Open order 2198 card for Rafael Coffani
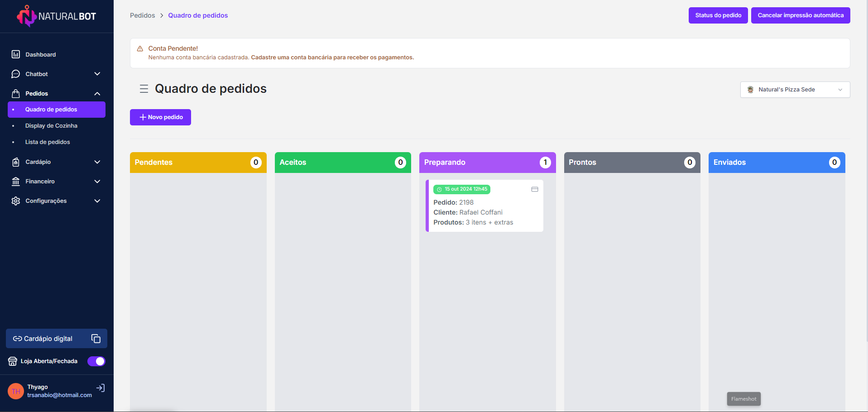The width and height of the screenshot is (868, 412). click(484, 212)
